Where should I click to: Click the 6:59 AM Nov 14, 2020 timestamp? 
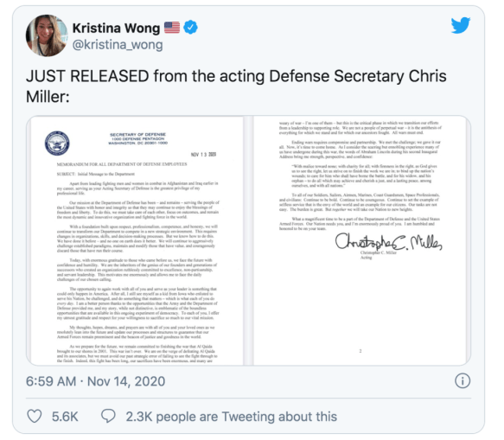tap(95, 381)
